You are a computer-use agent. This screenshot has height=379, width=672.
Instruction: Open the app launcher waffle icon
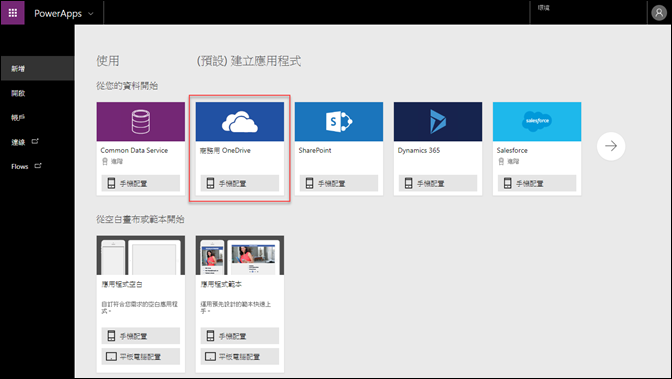(13, 13)
